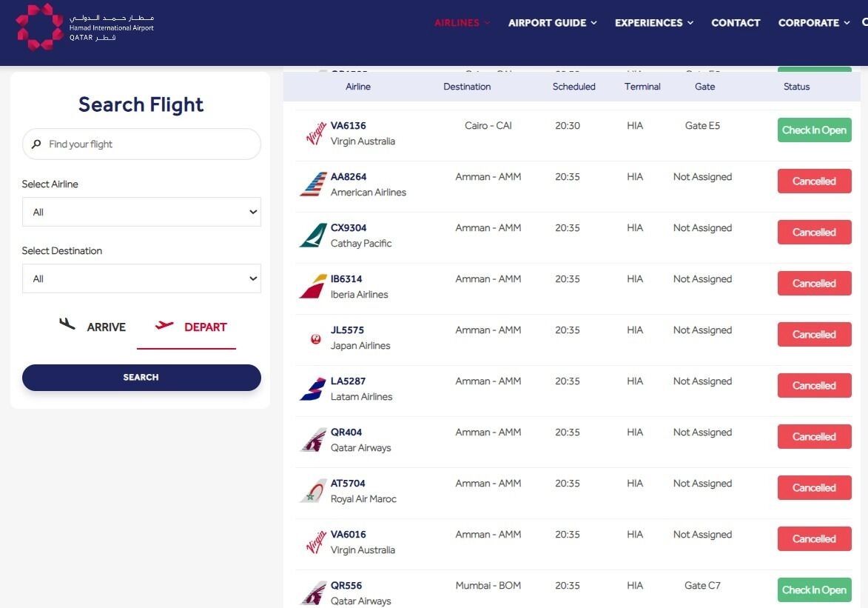The width and height of the screenshot is (868, 608).
Task: Open the CONTACT page
Action: 735,23
